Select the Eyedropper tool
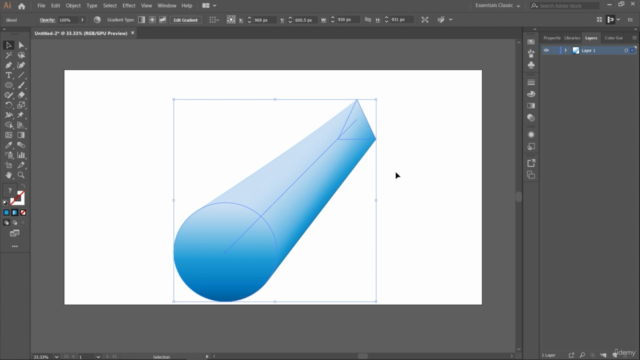The width and height of the screenshot is (640, 360). [9, 145]
